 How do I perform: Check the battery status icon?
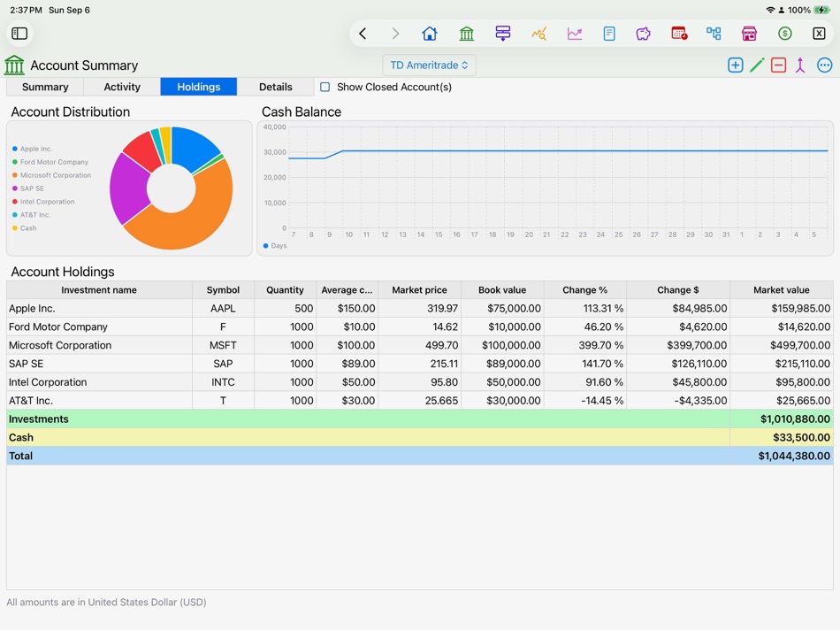821,10
